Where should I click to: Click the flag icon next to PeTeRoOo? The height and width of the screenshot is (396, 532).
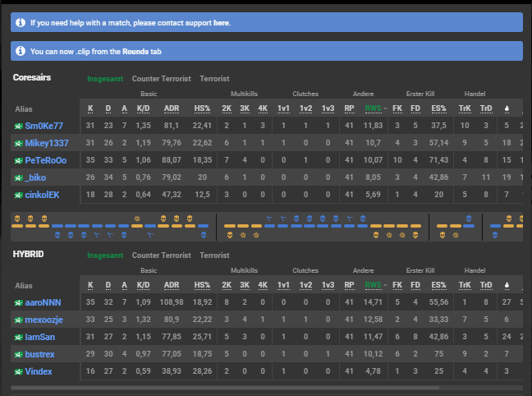click(18, 161)
